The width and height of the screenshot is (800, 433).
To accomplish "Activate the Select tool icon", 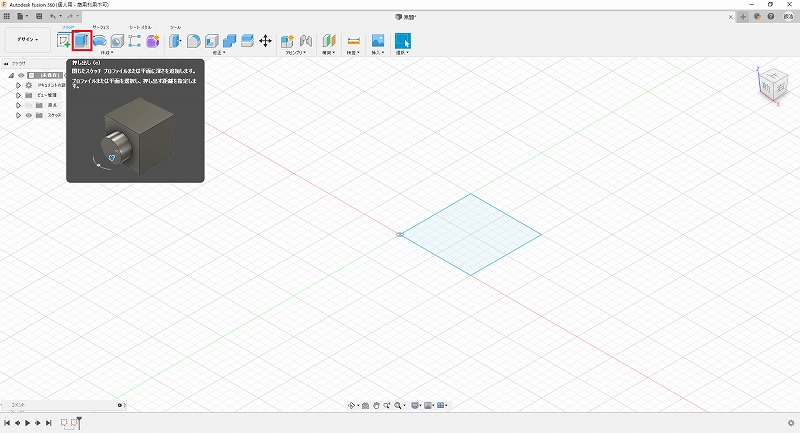I will pyautogui.click(x=403, y=41).
